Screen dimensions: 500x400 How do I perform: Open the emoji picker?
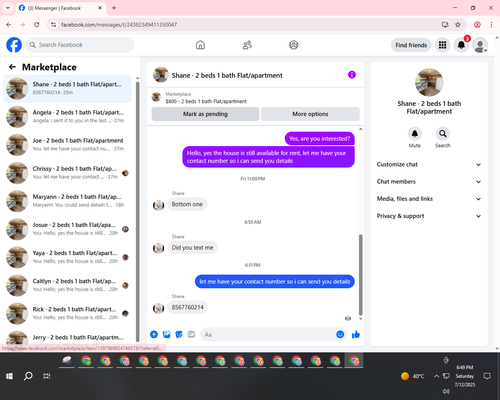[340, 334]
